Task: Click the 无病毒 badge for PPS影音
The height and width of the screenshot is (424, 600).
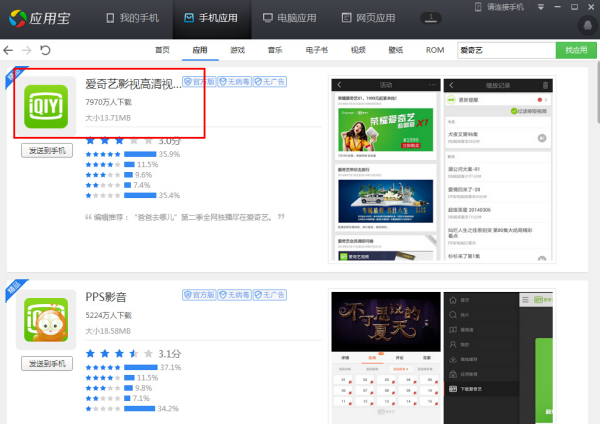Action: 235,295
